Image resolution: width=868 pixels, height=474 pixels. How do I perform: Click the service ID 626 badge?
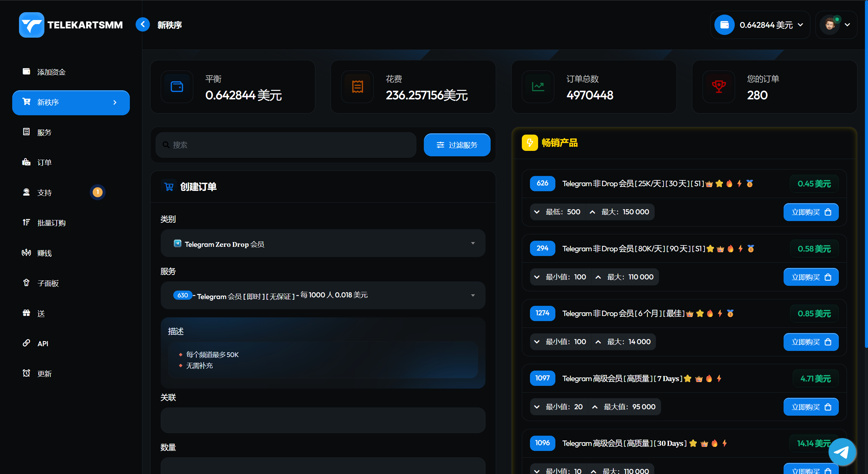point(542,183)
